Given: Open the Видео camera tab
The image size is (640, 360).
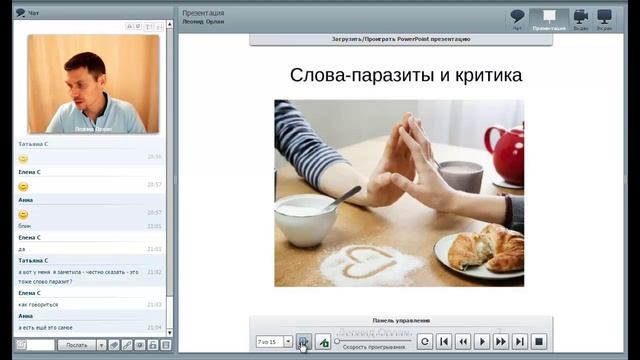Looking at the screenshot, I should (x=581, y=20).
